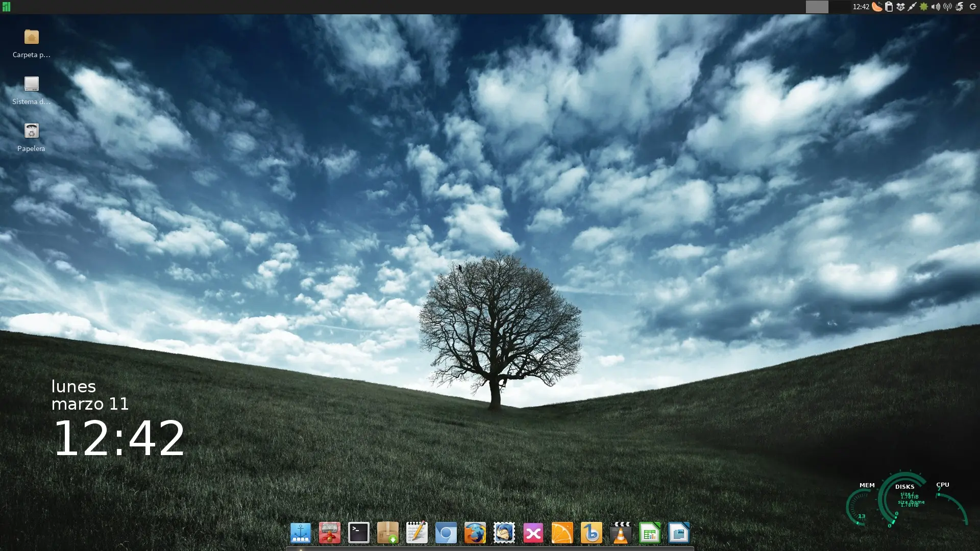This screenshot has height=551, width=980.
Task: Launch Firefox from the dock
Action: [475, 533]
